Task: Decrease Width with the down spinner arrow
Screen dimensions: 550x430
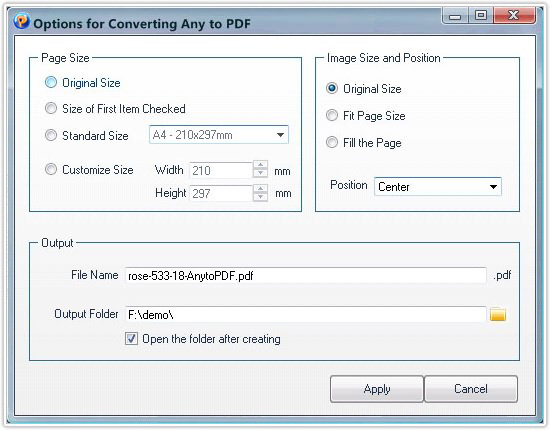Action: tap(260, 173)
